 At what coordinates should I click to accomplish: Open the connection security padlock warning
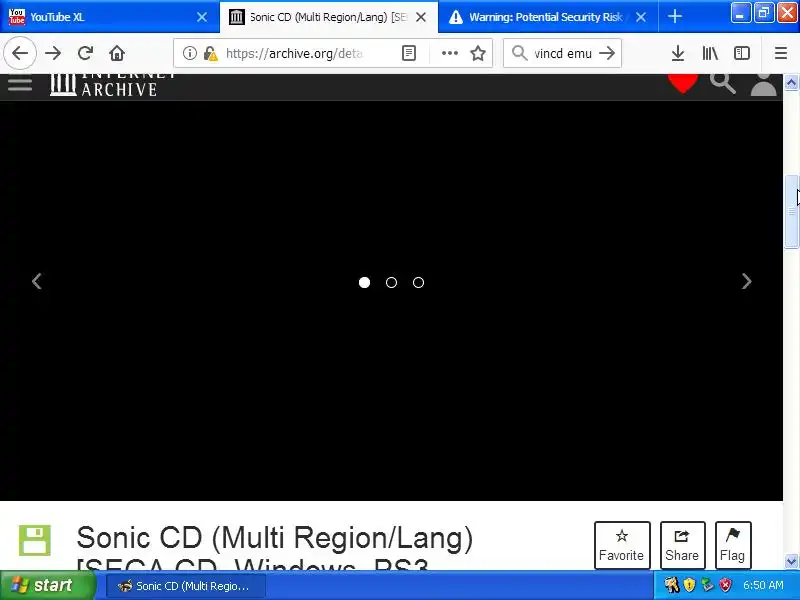[x=210, y=53]
